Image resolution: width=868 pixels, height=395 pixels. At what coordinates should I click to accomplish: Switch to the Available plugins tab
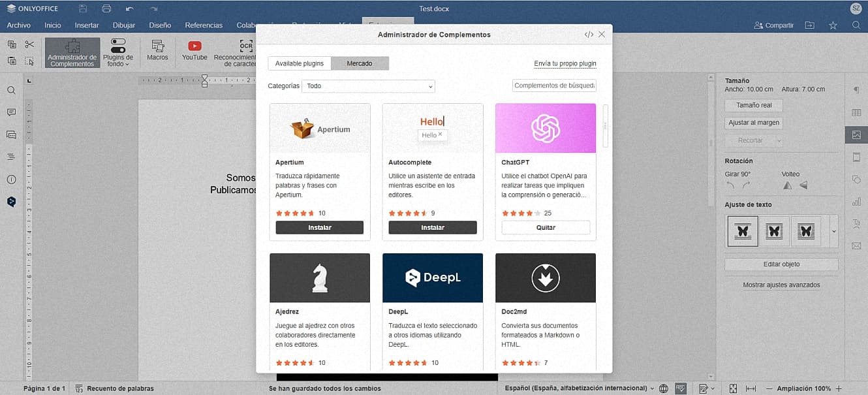coord(299,63)
